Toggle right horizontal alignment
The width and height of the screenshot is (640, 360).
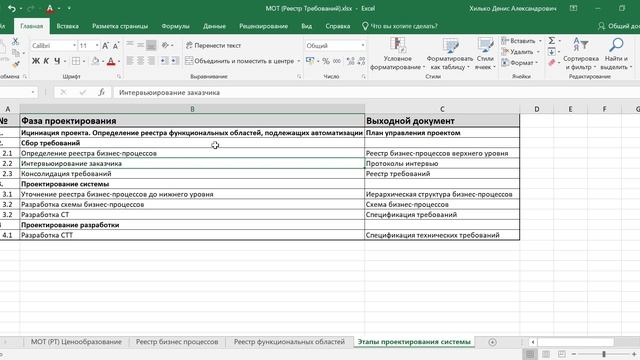(x=151, y=61)
